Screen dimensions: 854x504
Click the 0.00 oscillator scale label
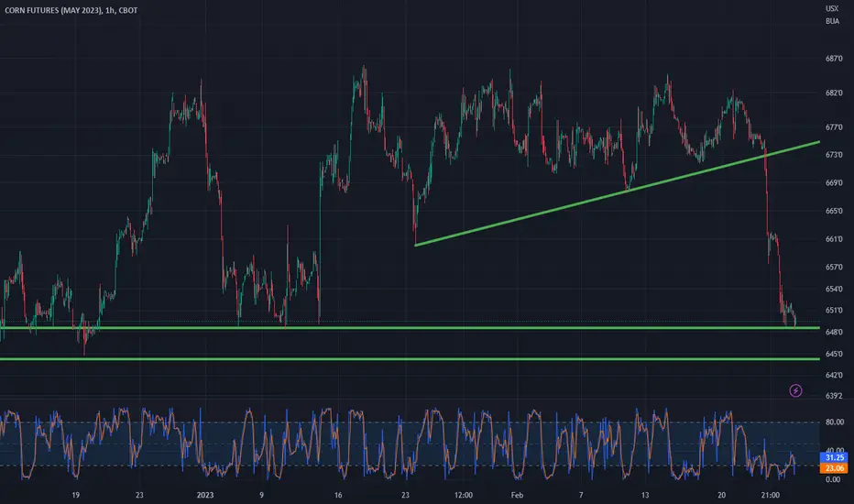pyautogui.click(x=833, y=479)
